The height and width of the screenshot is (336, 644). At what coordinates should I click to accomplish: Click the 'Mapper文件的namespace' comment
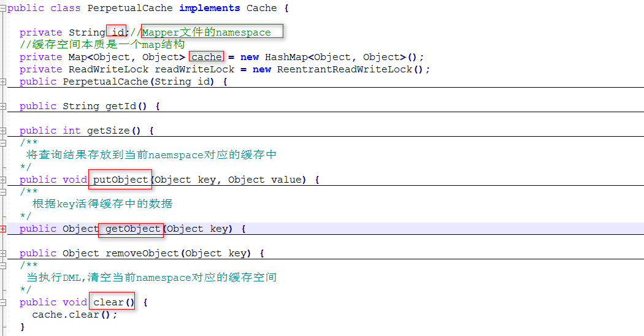click(206, 32)
